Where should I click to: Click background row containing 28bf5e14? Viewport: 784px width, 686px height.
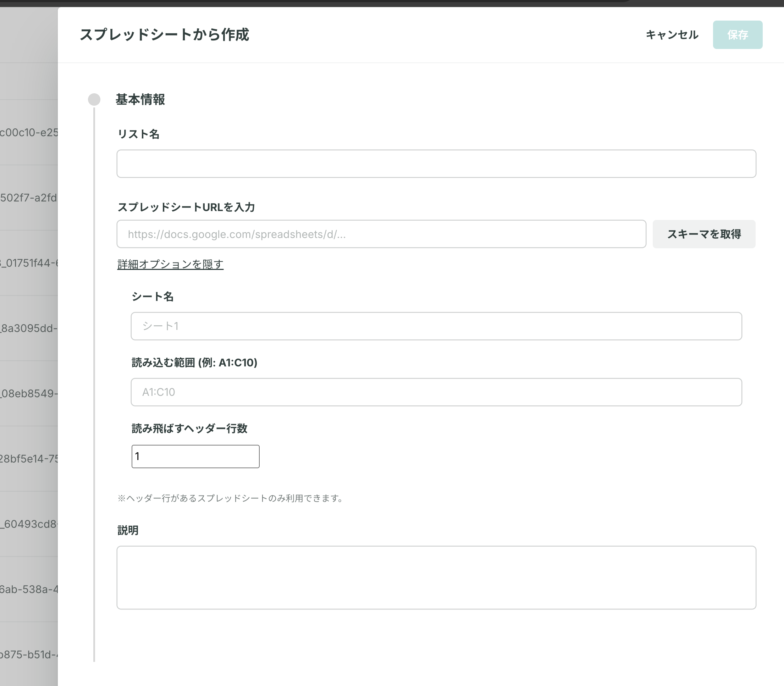coord(29,459)
